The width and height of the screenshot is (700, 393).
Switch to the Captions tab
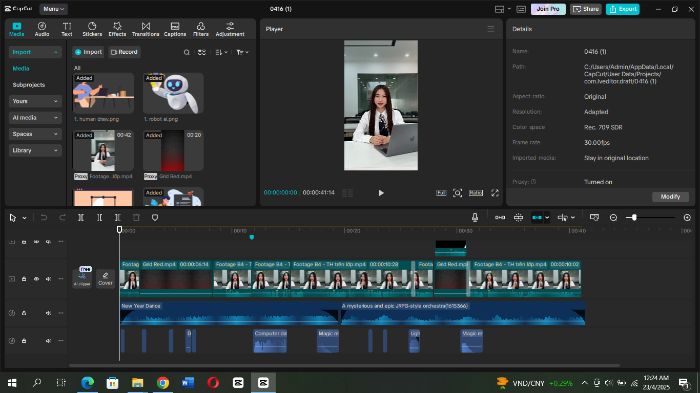tap(175, 29)
